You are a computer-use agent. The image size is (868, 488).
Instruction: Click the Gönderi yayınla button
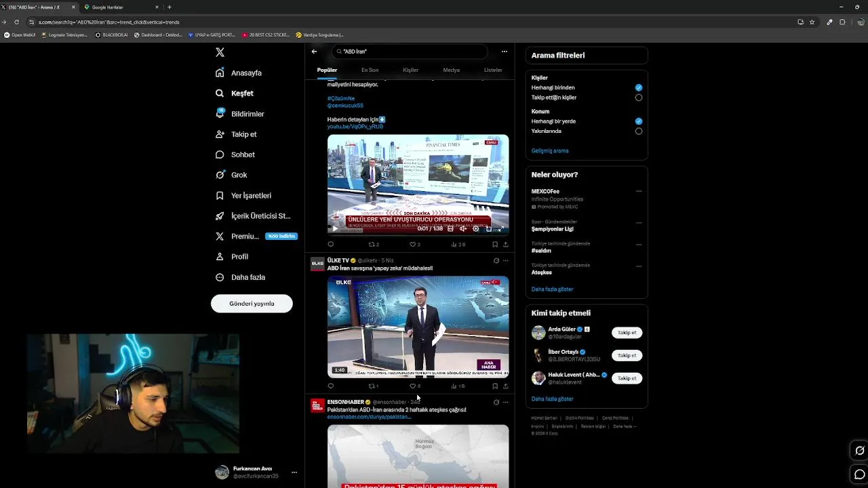(252, 304)
